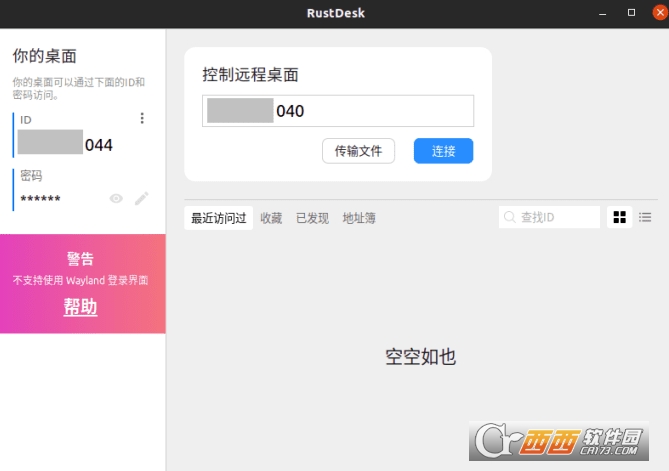Maximize the RustDesk window
The height and width of the screenshot is (471, 669).
[631, 13]
